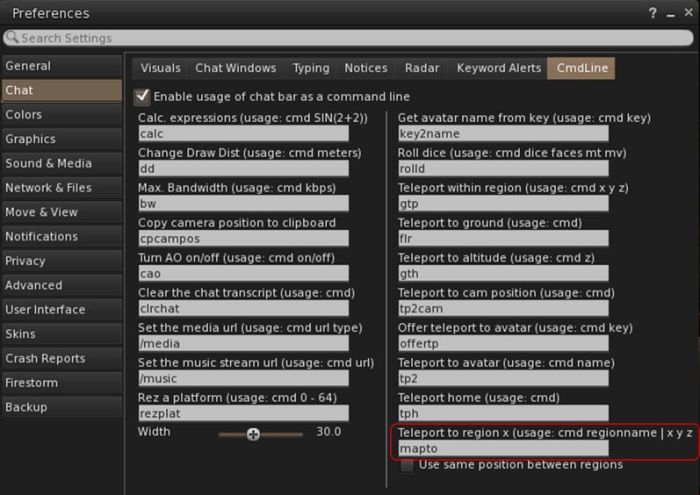Image resolution: width=700 pixels, height=495 pixels.
Task: Go to the General preferences section
Action: tap(60, 66)
